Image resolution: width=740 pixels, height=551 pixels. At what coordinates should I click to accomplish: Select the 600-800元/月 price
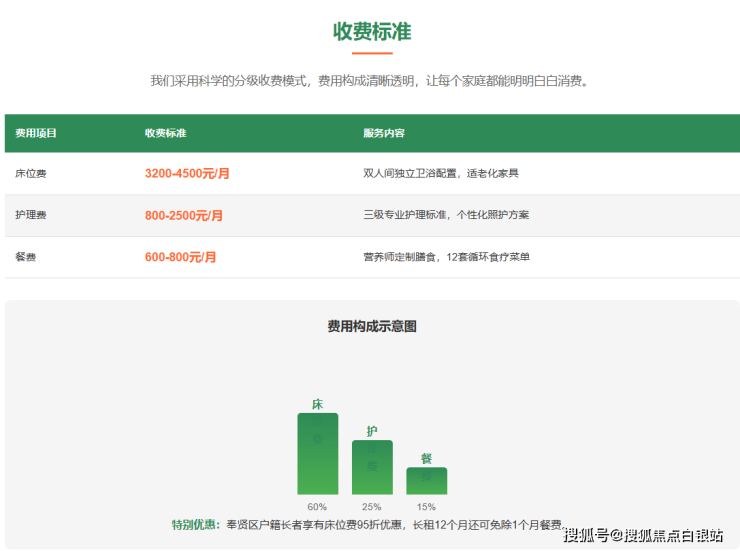tap(180, 257)
